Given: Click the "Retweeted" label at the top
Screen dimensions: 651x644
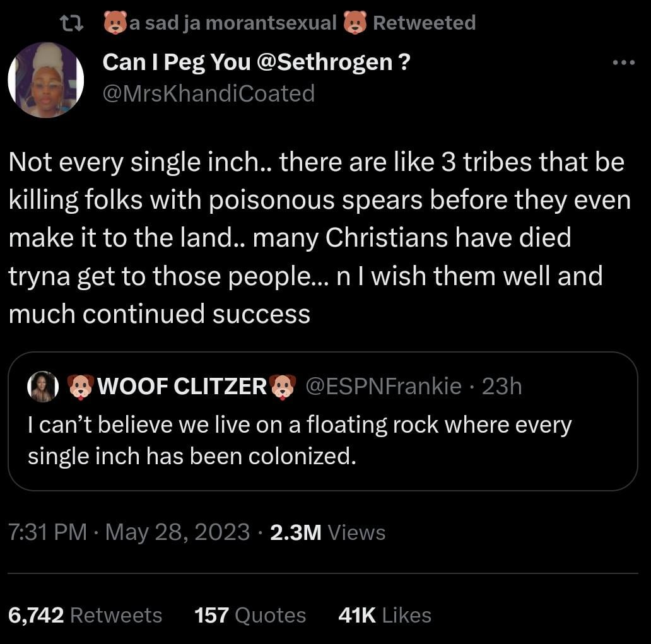Looking at the screenshot, I should click(x=424, y=23).
